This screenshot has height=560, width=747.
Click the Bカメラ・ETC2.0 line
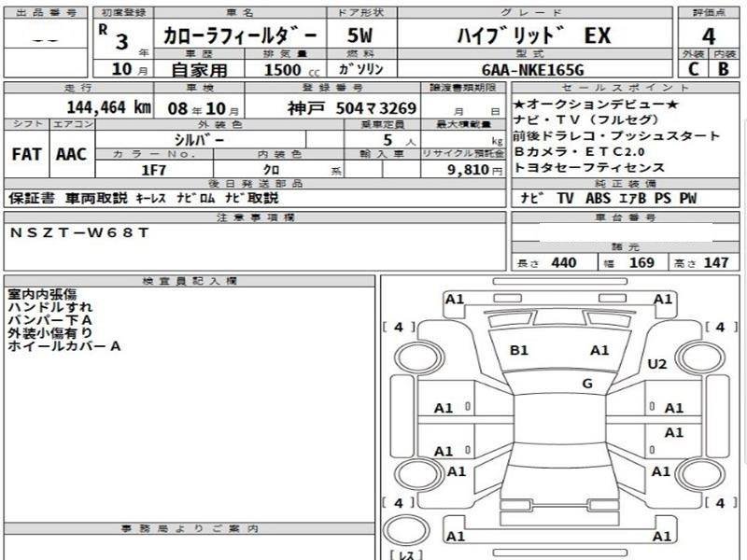[579, 152]
